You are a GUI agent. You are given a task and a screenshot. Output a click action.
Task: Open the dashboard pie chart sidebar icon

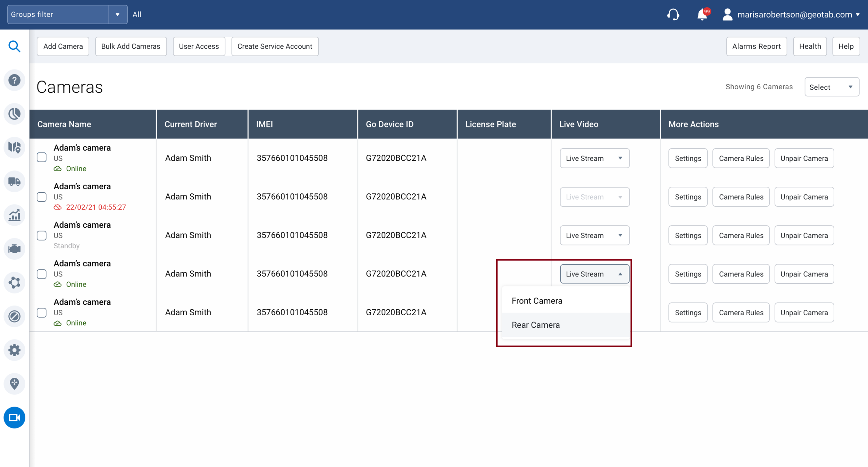coord(14,114)
